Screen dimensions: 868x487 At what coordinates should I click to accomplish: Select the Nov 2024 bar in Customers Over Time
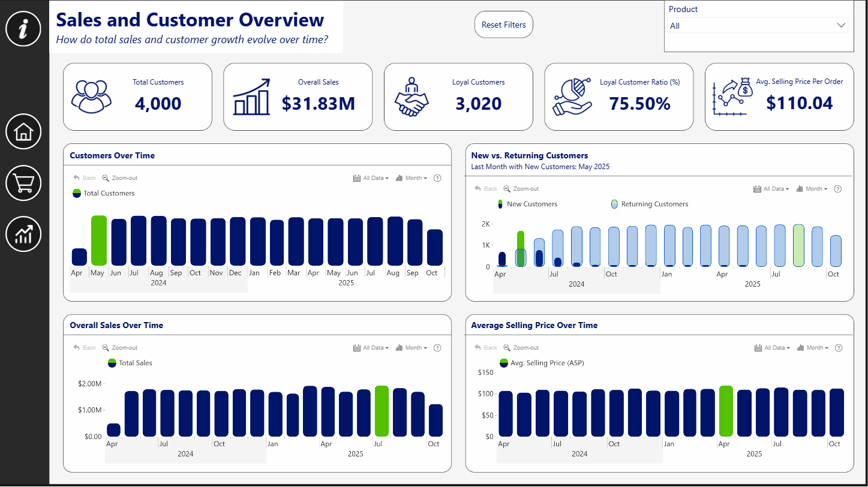218,242
